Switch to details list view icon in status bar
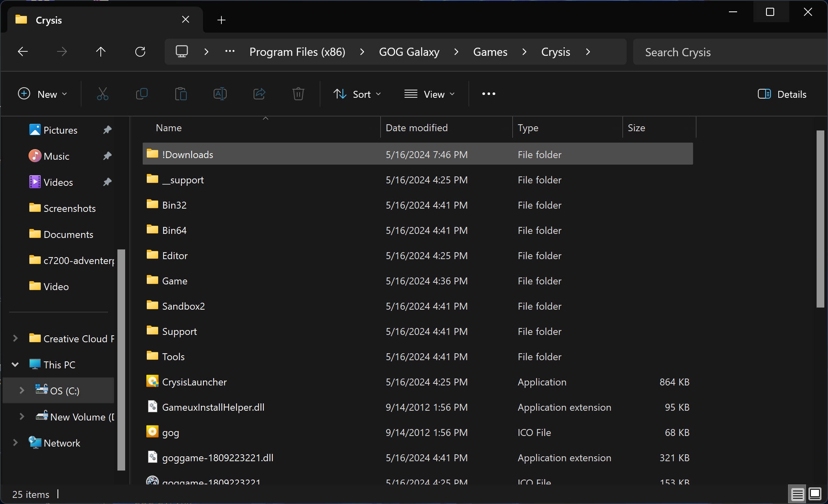 797,494
